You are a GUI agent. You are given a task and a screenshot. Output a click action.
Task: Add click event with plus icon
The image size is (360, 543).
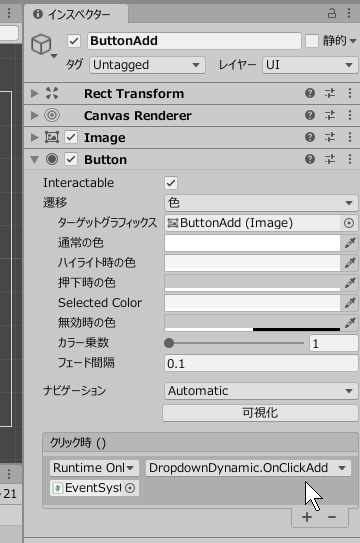(307, 517)
